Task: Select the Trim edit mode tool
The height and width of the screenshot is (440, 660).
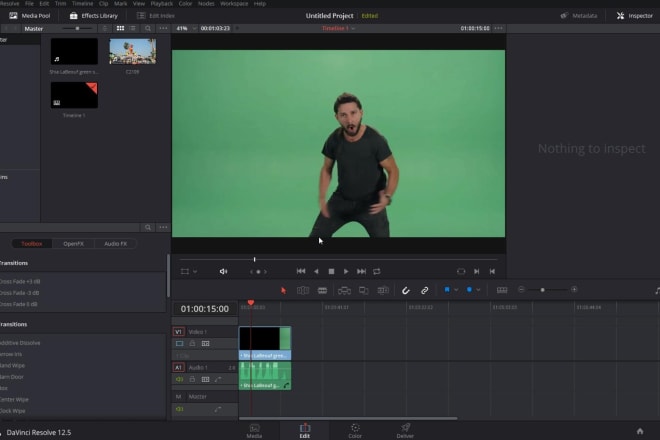Action: coord(303,290)
